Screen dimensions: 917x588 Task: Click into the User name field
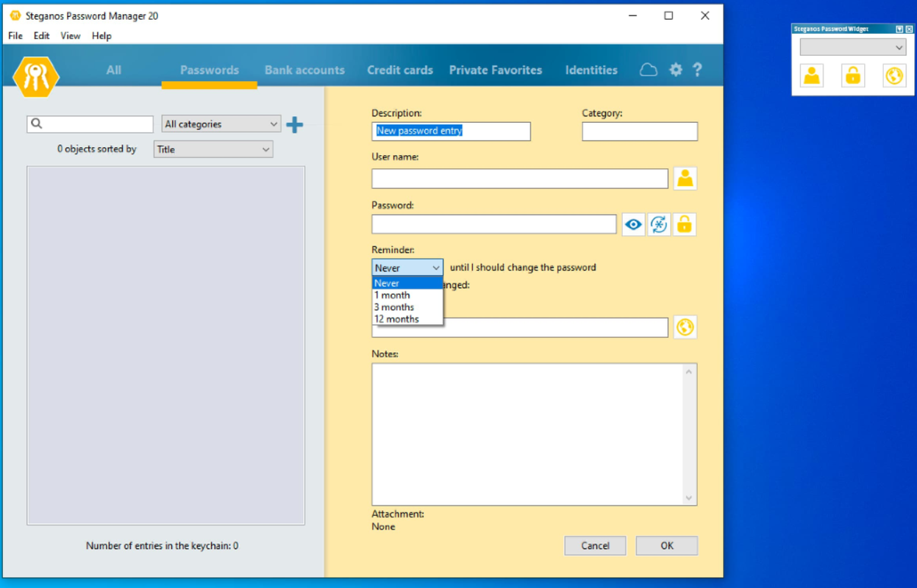520,179
